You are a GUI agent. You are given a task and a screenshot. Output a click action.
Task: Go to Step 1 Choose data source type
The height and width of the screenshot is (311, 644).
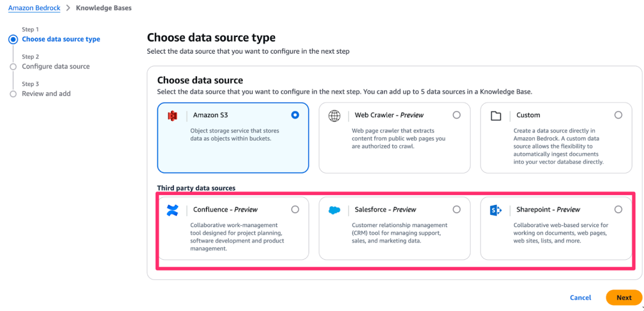61,39
